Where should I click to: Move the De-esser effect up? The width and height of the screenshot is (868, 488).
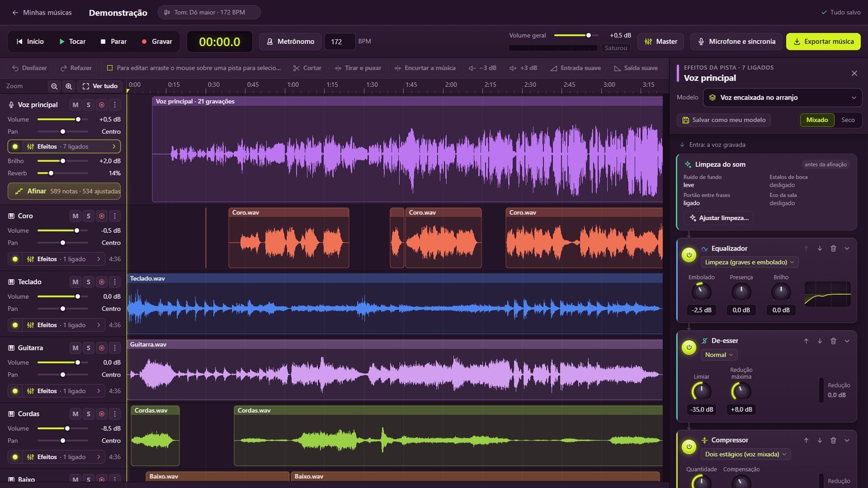tap(806, 341)
